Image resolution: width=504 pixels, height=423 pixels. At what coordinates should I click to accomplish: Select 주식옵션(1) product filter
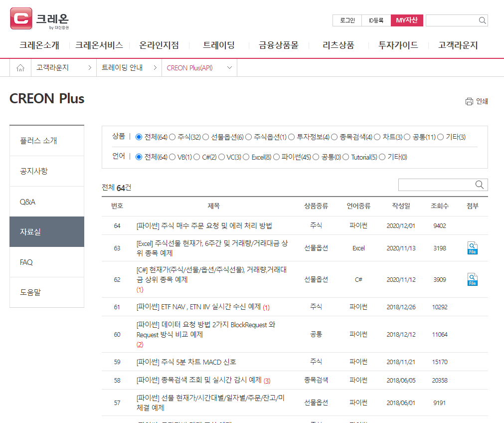click(248, 137)
